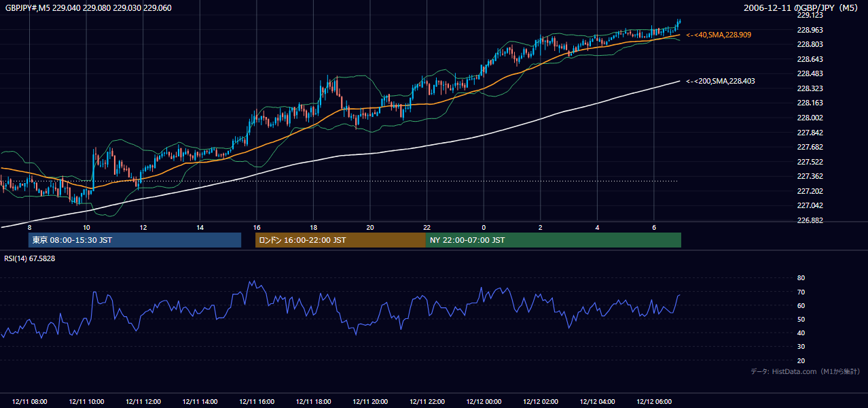Click price axis value 228.643
The height and width of the screenshot is (408, 868).
810,59
